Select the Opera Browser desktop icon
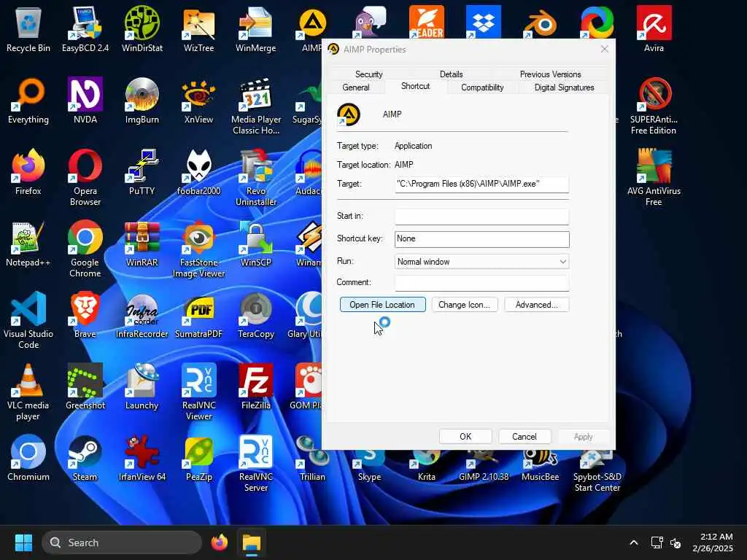 coord(85,178)
